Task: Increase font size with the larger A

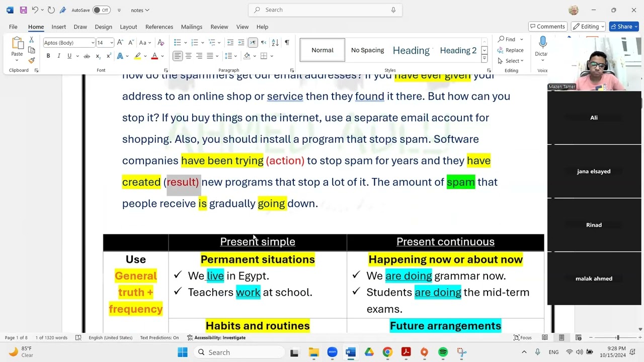Action: point(120,43)
